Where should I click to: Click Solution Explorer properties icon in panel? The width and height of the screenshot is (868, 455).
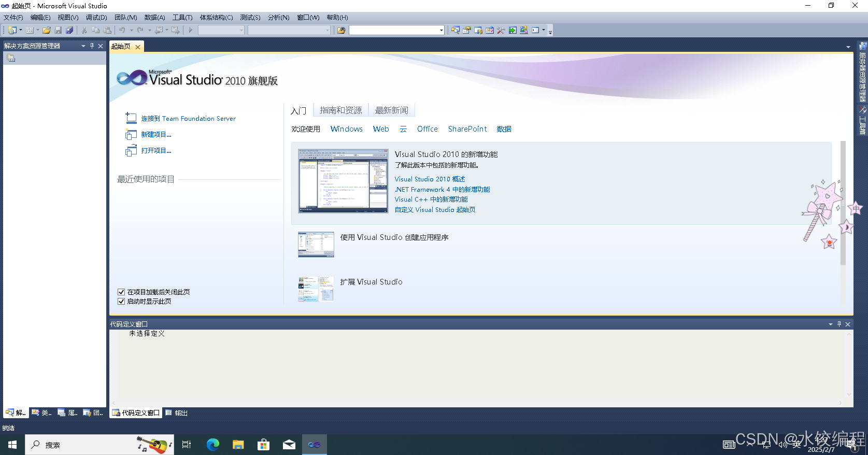(x=10, y=58)
